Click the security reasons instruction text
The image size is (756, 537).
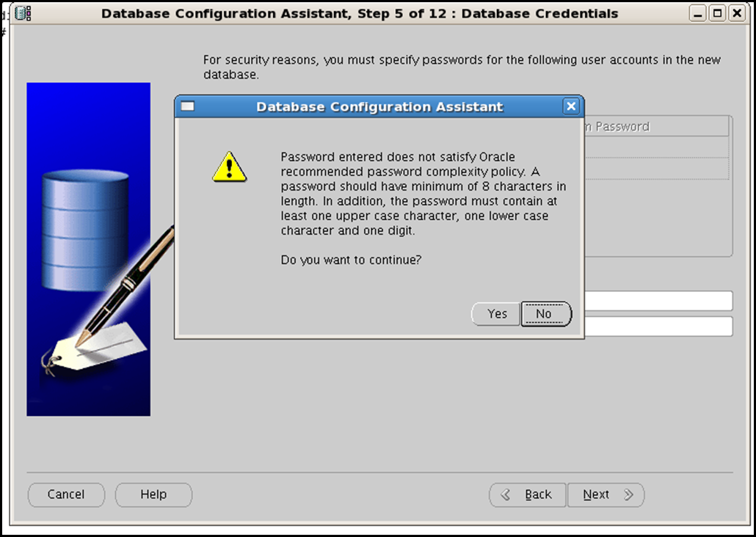coord(462,67)
